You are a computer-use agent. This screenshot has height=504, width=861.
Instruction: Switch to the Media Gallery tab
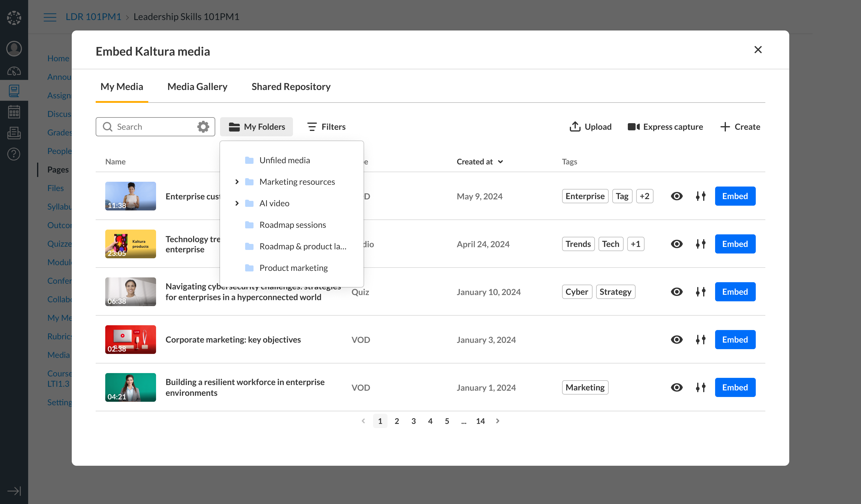pos(197,87)
